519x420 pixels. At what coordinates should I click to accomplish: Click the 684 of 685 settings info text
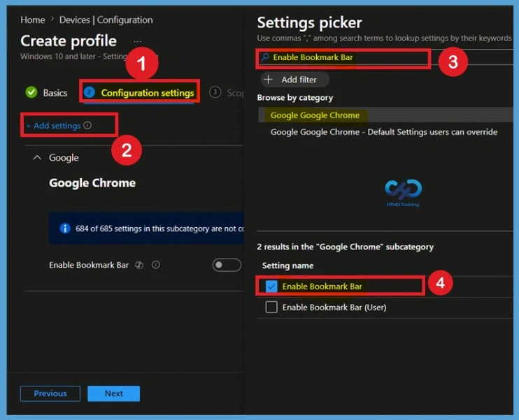pyautogui.click(x=159, y=229)
